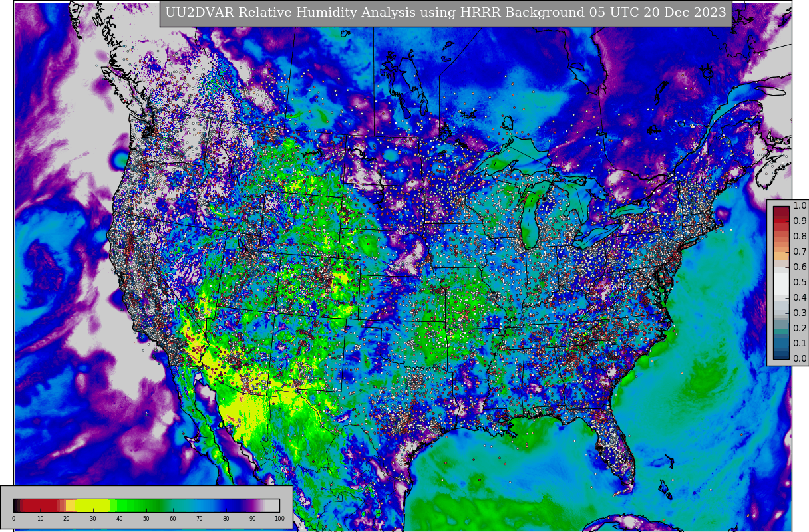The width and height of the screenshot is (809, 532).
Task: Click the '0.3' label on the vertical colorbar
Action: (x=800, y=313)
